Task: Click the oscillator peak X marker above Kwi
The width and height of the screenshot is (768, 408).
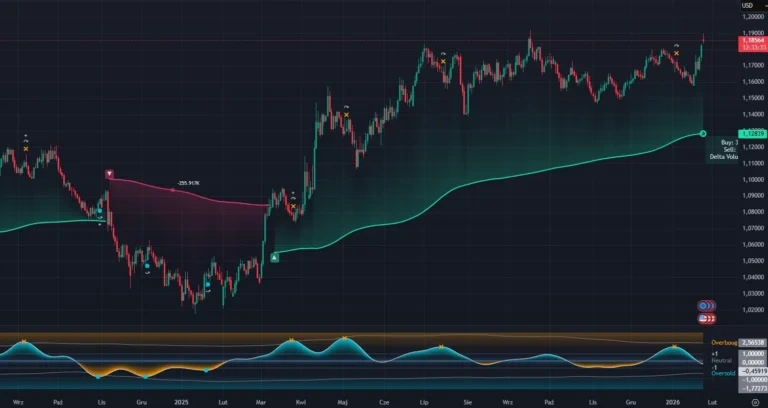Action: pos(291,340)
